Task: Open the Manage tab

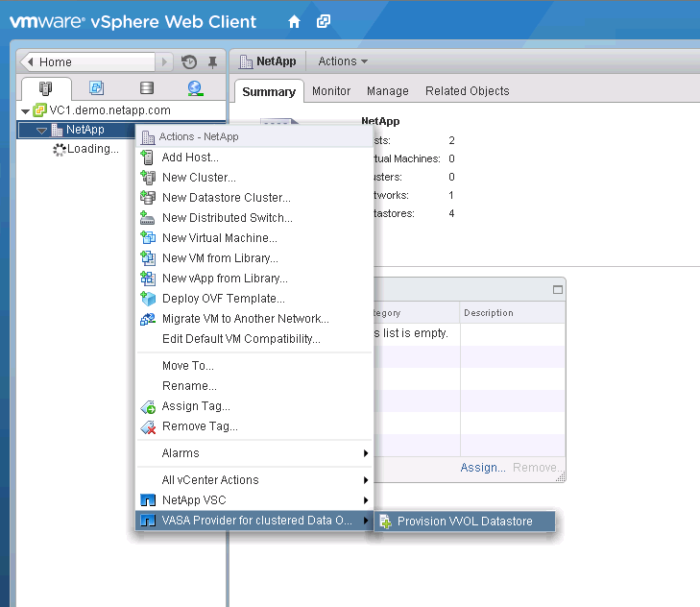Action: [x=388, y=91]
